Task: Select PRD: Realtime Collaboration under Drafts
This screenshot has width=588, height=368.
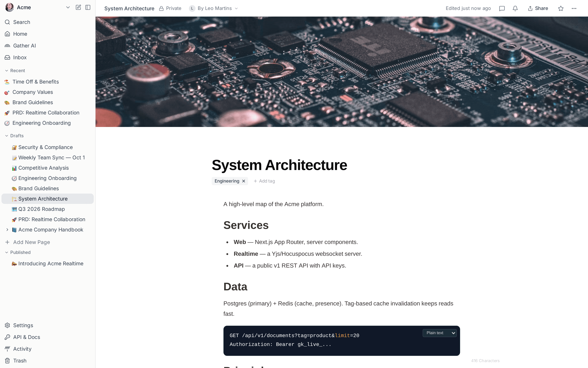Action: pyautogui.click(x=48, y=220)
